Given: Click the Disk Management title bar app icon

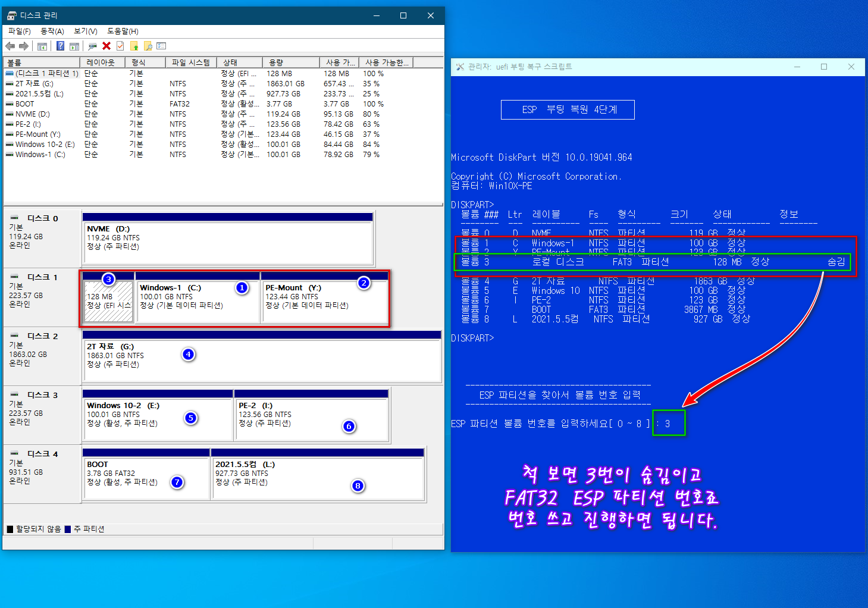Looking at the screenshot, I should click(11, 15).
